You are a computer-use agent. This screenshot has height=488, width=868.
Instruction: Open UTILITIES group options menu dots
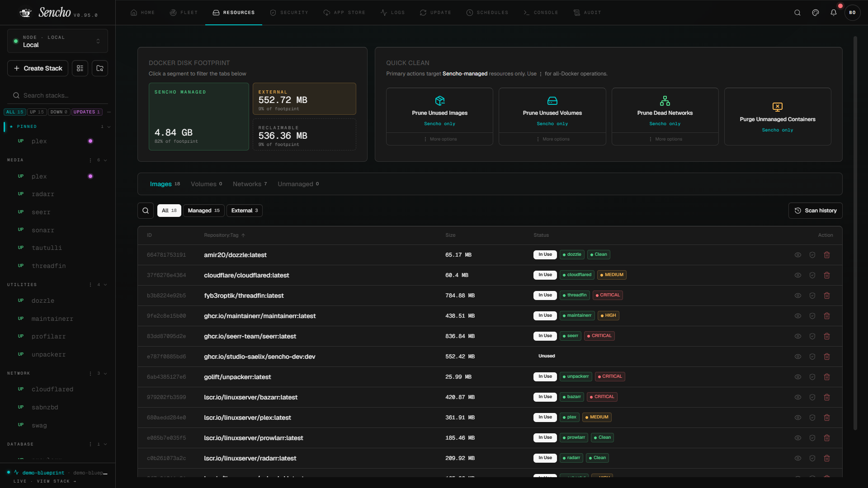tap(90, 285)
